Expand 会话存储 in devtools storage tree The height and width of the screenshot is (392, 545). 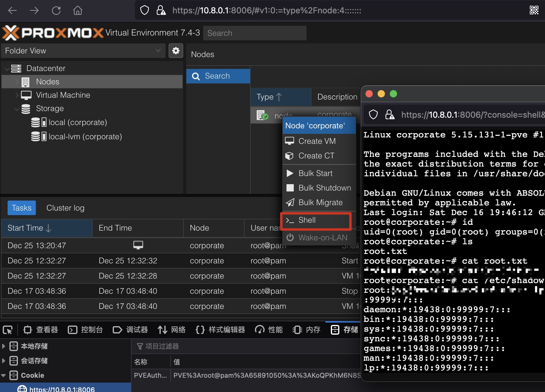tap(4, 361)
